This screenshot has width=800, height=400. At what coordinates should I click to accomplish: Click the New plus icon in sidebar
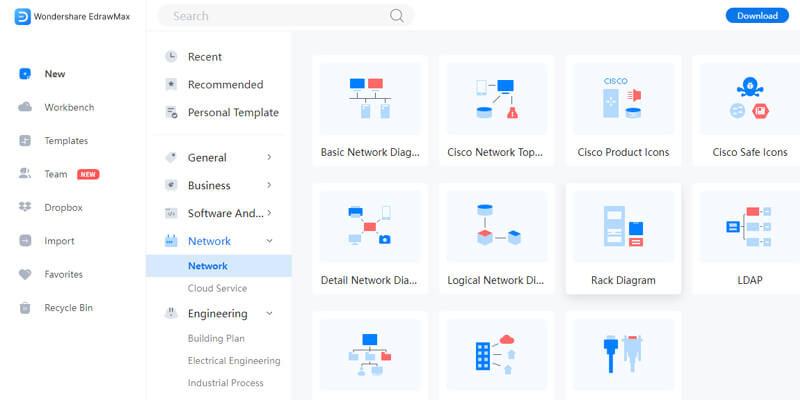coord(25,74)
